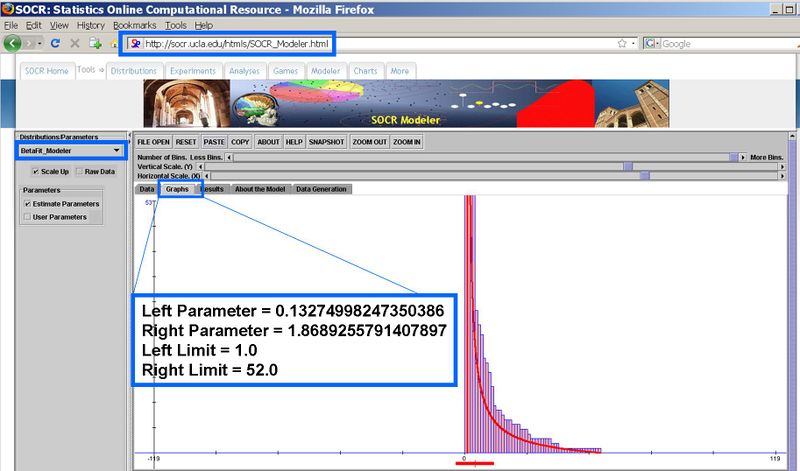Click the SOCR site favicon in address bar
The image size is (800, 471).
click(x=135, y=44)
